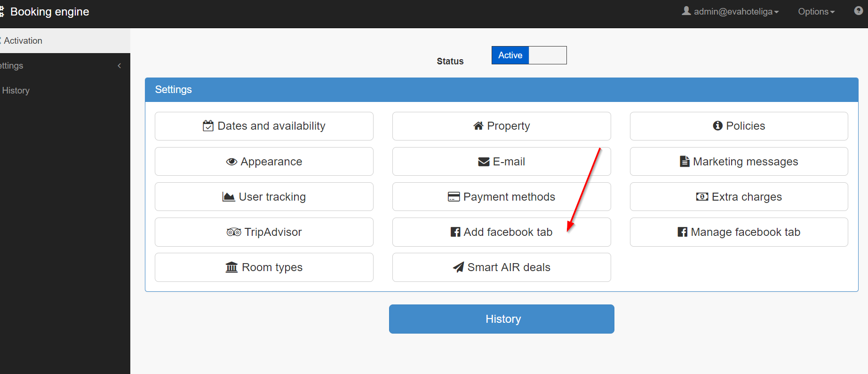868x374 pixels.
Task: Click the blue History button
Action: (502, 319)
